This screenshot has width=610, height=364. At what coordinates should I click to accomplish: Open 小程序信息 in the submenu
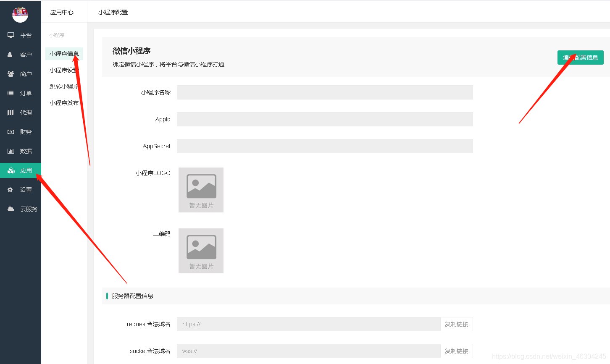pos(64,54)
